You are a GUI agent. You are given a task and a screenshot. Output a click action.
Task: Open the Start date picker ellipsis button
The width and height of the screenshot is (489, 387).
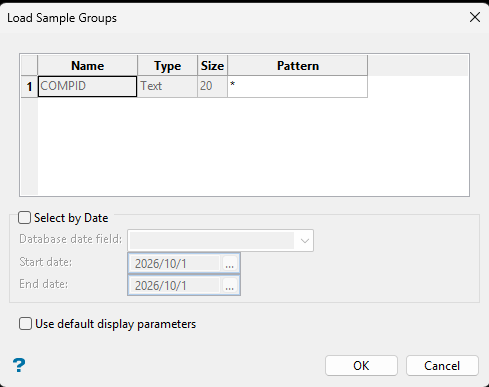229,263
